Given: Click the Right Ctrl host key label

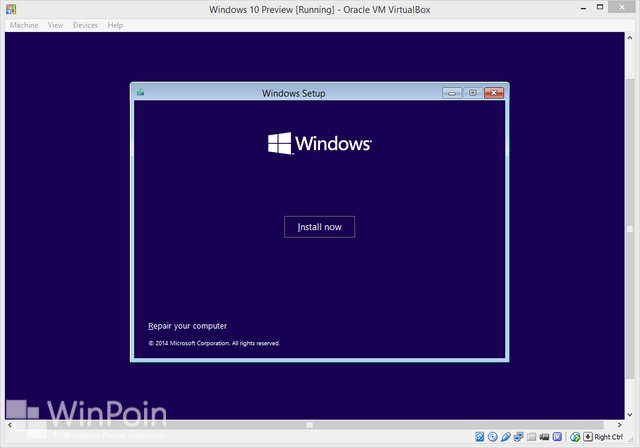Looking at the screenshot, I should (x=608, y=437).
